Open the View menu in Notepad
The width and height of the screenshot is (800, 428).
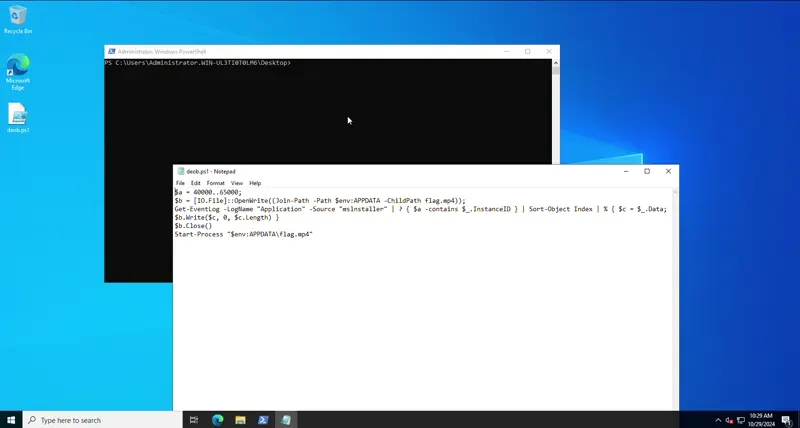[x=237, y=183]
